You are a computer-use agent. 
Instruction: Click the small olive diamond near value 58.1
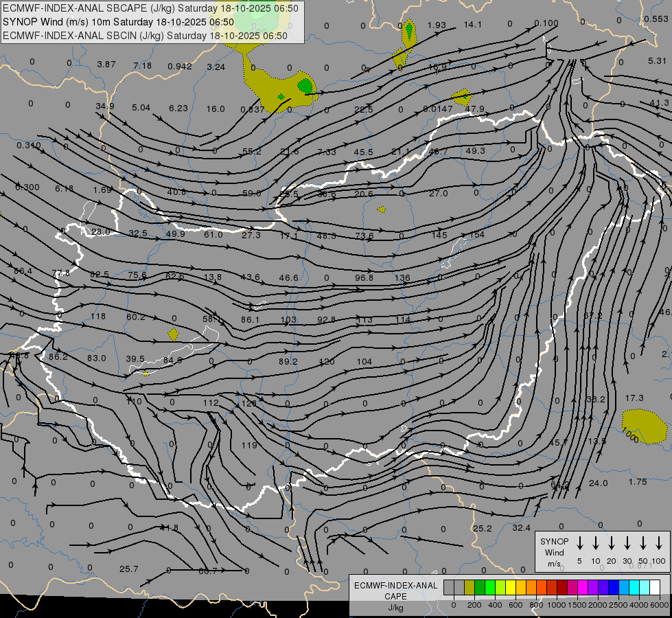tap(173, 334)
